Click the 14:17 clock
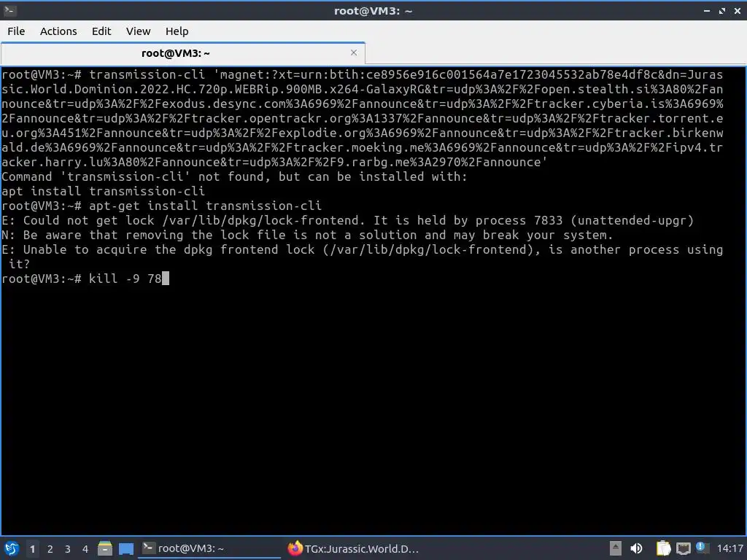 (x=729, y=548)
